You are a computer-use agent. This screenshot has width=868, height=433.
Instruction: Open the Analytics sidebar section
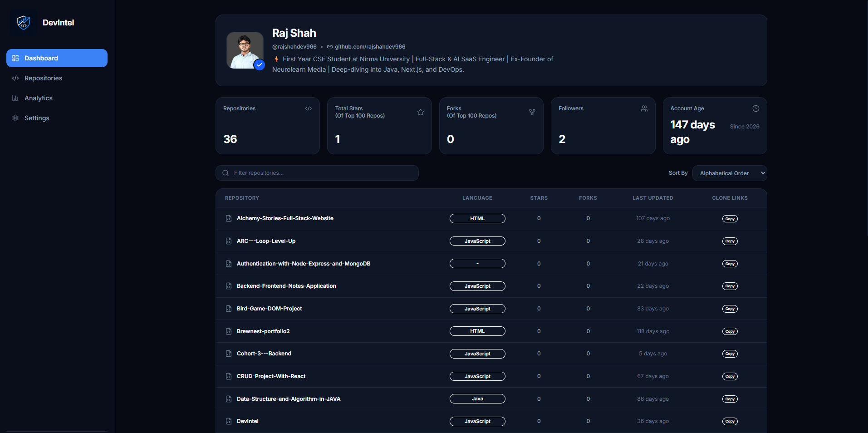(x=57, y=98)
